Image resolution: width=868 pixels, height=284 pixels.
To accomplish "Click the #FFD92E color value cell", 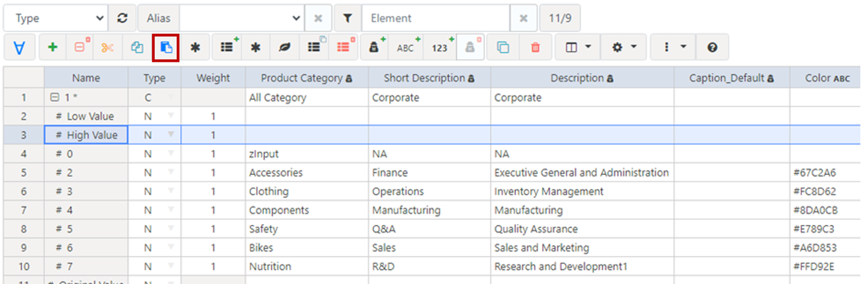I will [825, 267].
